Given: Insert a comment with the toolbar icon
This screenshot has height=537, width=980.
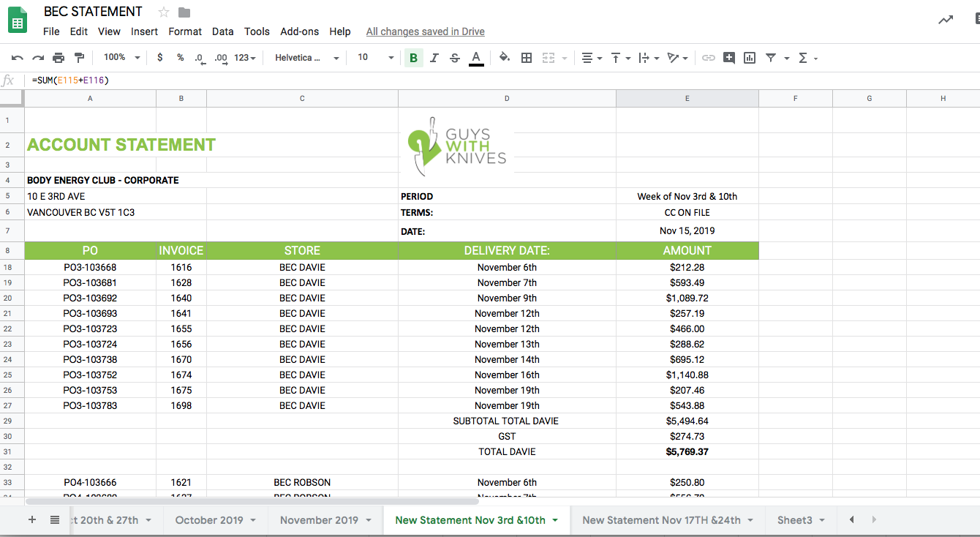Looking at the screenshot, I should tap(728, 58).
